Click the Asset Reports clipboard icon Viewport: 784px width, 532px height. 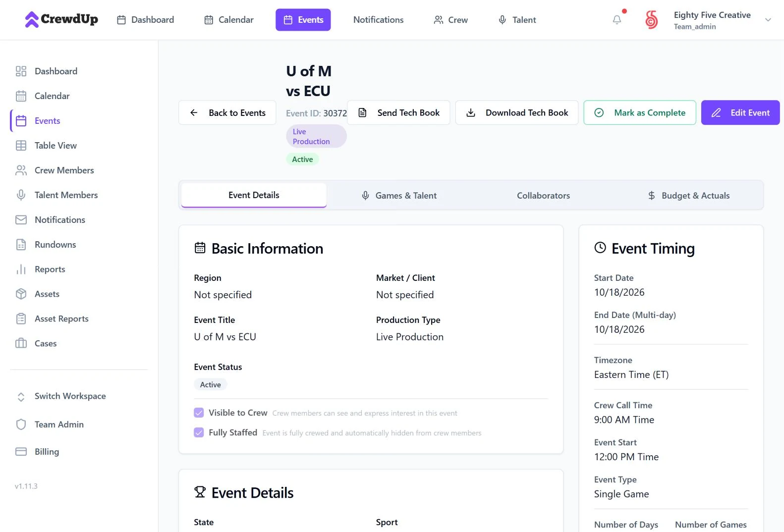tap(21, 319)
